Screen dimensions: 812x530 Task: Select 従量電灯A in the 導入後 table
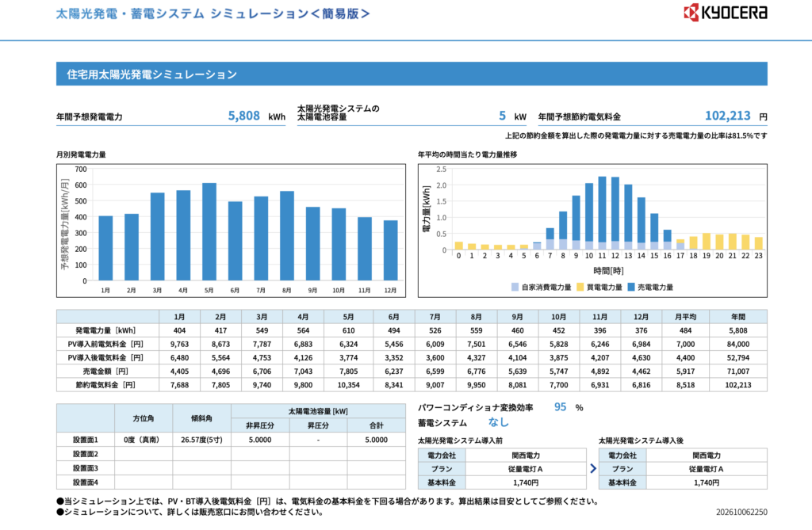click(707, 469)
